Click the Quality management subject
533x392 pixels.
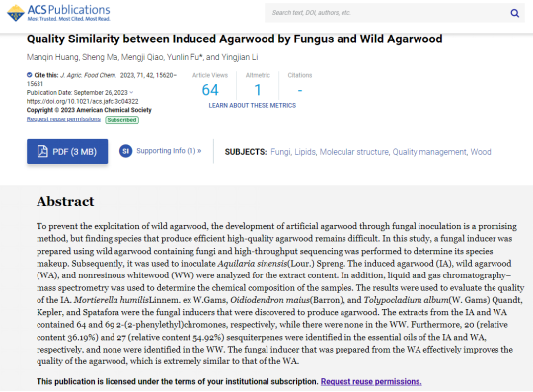430,152
